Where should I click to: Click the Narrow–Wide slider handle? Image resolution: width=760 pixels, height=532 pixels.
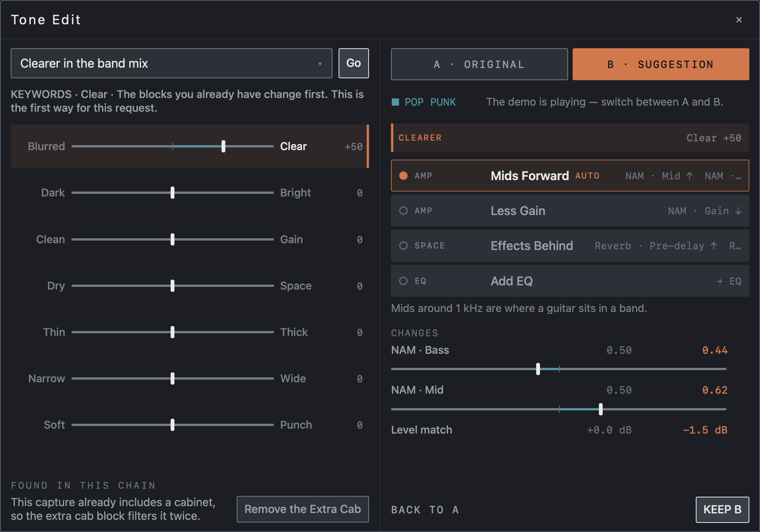point(173,378)
